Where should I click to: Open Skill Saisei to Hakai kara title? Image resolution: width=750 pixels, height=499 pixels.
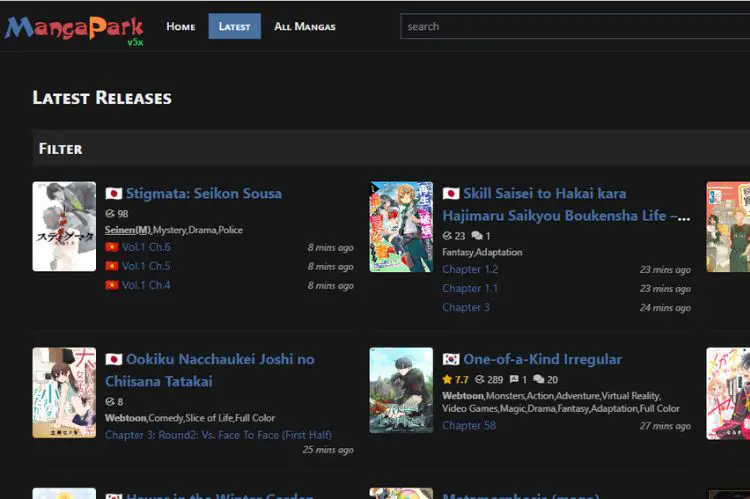click(566, 204)
